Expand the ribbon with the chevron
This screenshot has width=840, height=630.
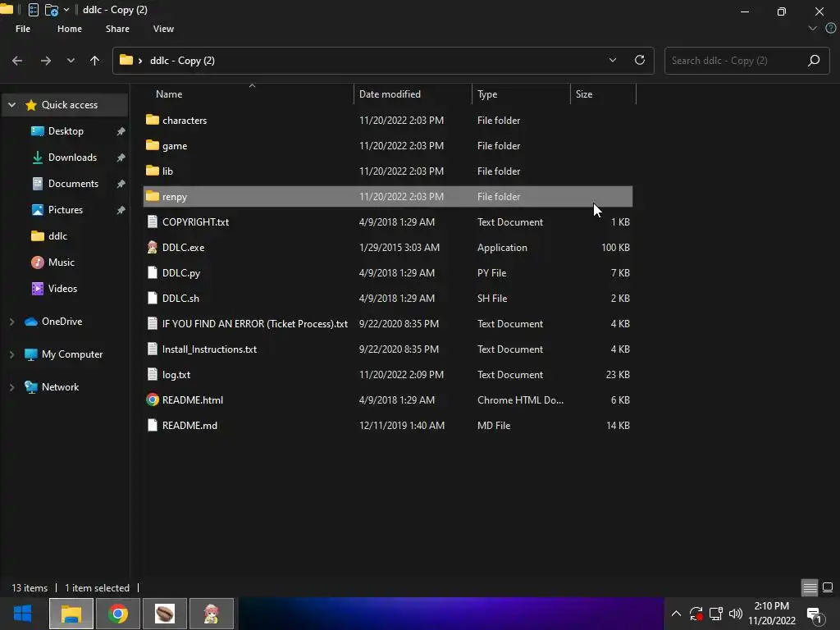(813, 29)
